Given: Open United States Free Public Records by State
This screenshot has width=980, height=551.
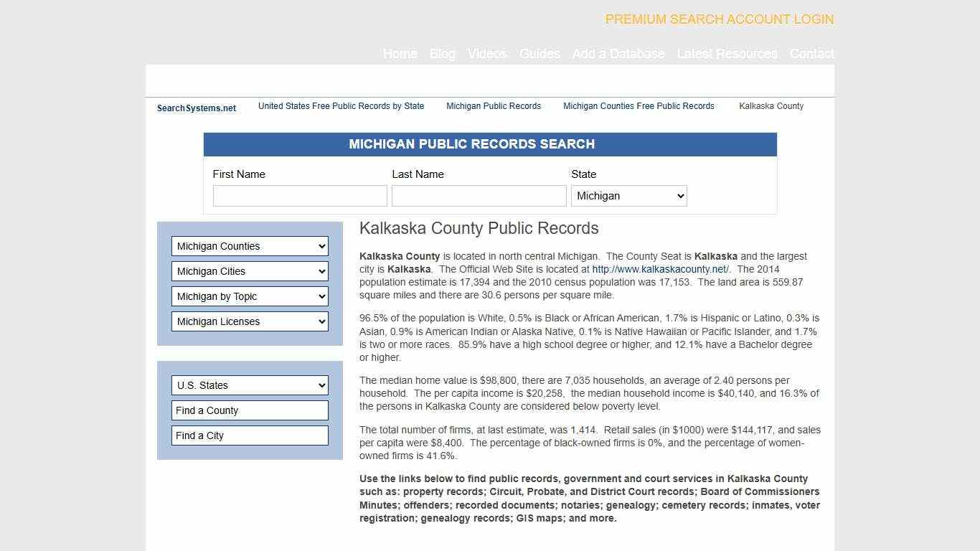Looking at the screenshot, I should [x=341, y=106].
